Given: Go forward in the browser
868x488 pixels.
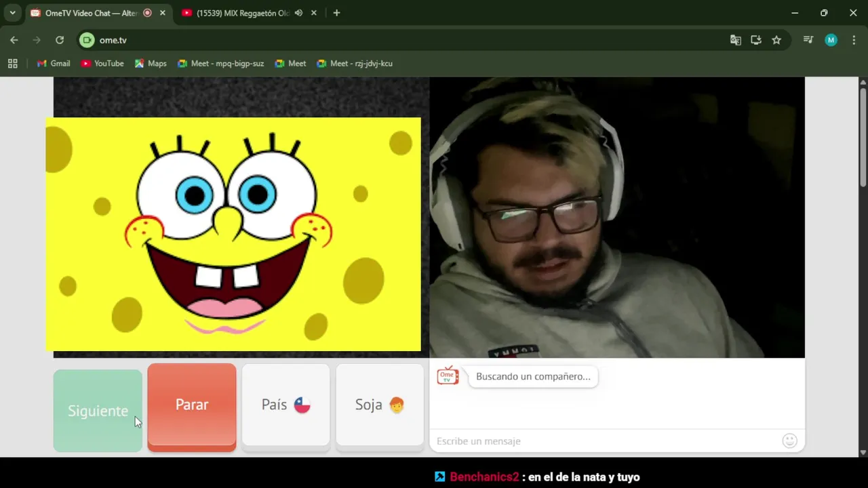Looking at the screenshot, I should pyautogui.click(x=37, y=40).
